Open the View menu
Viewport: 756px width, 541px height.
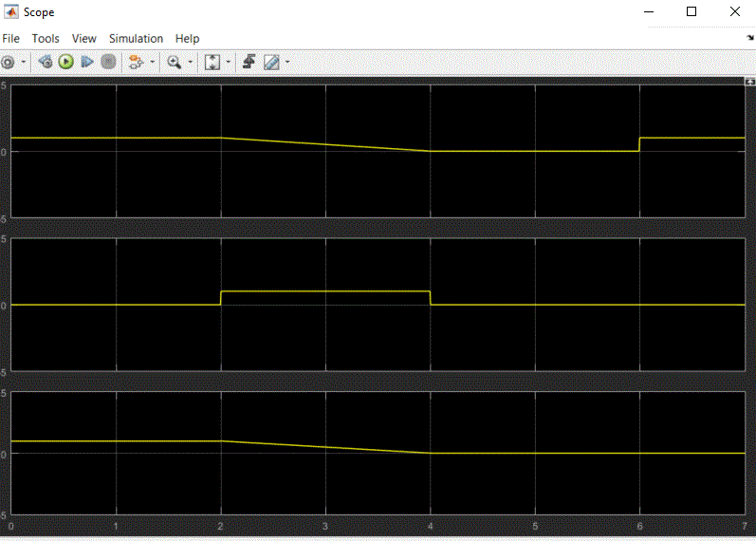click(84, 38)
